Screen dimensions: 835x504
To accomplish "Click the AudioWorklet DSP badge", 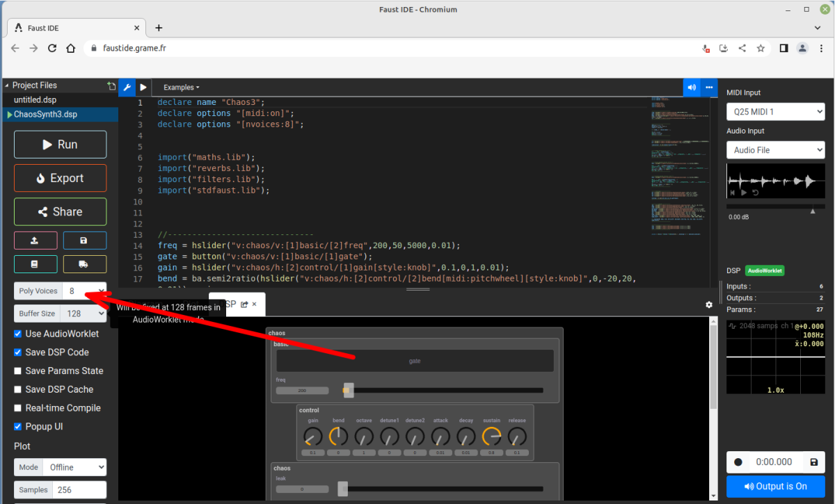I will (x=765, y=271).
